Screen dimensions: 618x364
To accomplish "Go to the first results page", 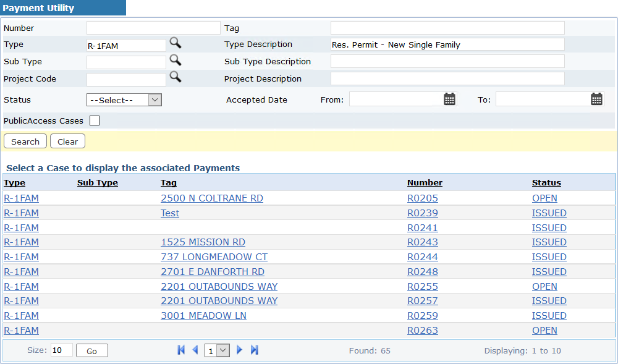I will pos(181,350).
